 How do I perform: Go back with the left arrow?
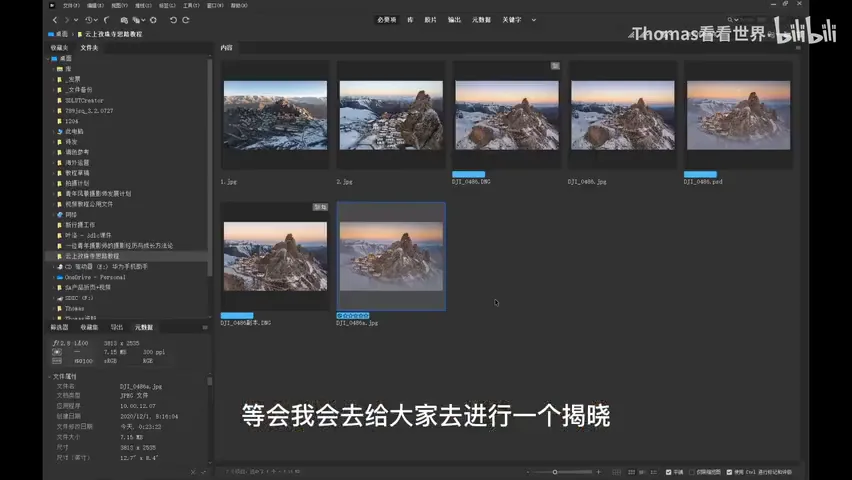pyautogui.click(x=55, y=20)
